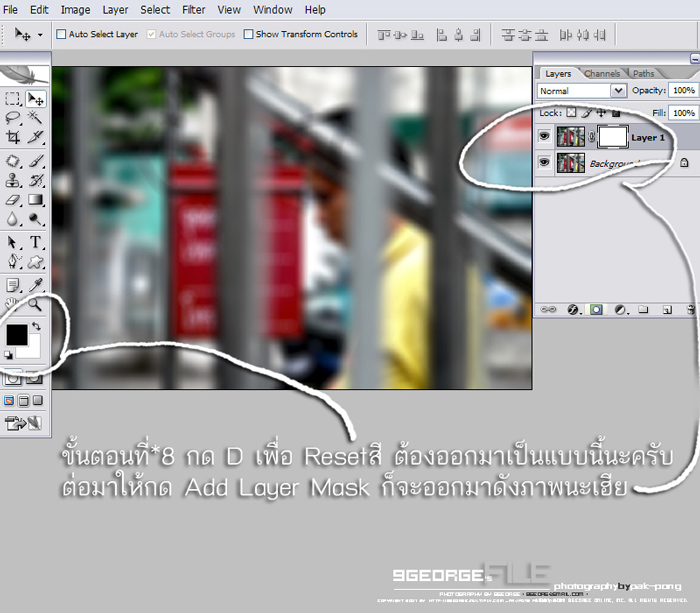Select the Healing Brush tool
This screenshot has height=613, width=700.
pyautogui.click(x=12, y=161)
